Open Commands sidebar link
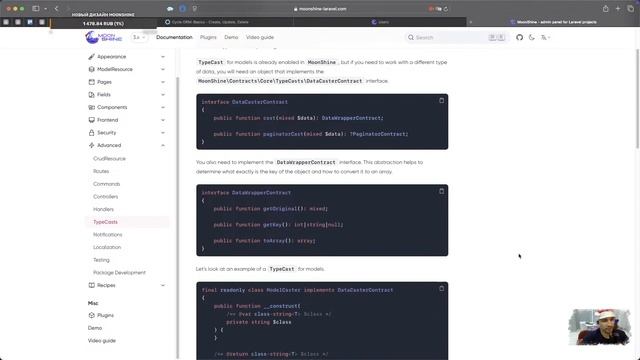640x360 pixels. [x=107, y=184]
